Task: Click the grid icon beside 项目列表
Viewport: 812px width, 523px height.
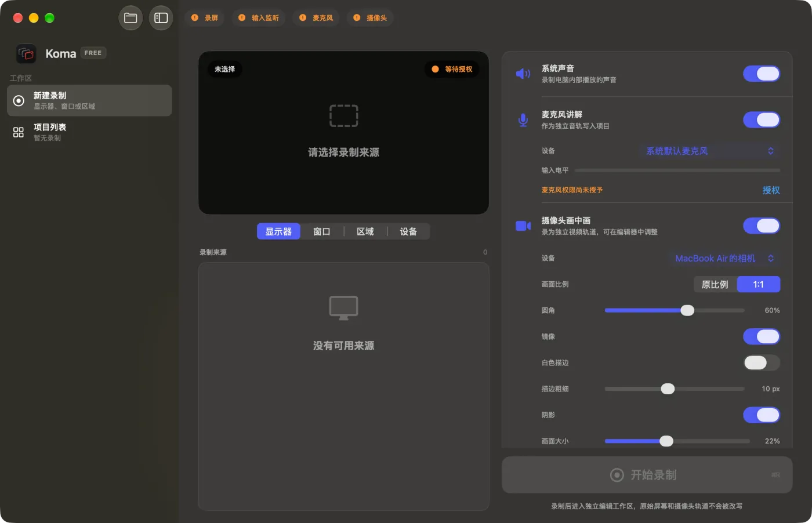Action: [19, 132]
